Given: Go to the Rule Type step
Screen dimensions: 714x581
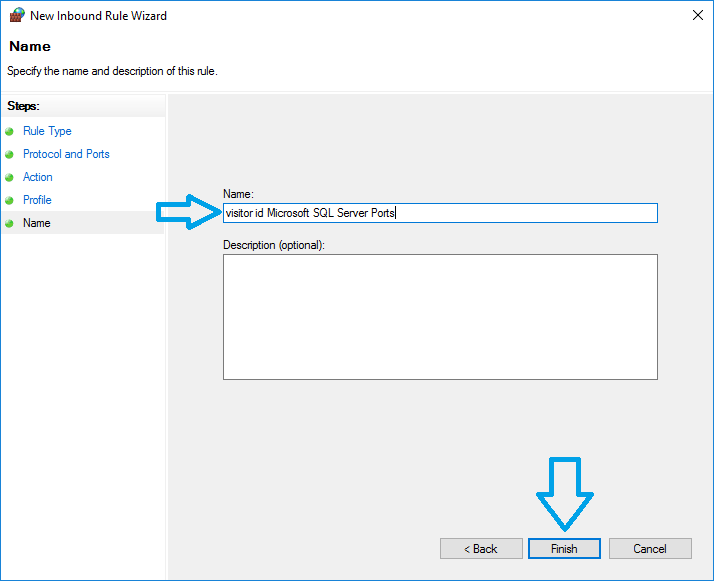Looking at the screenshot, I should [x=47, y=131].
